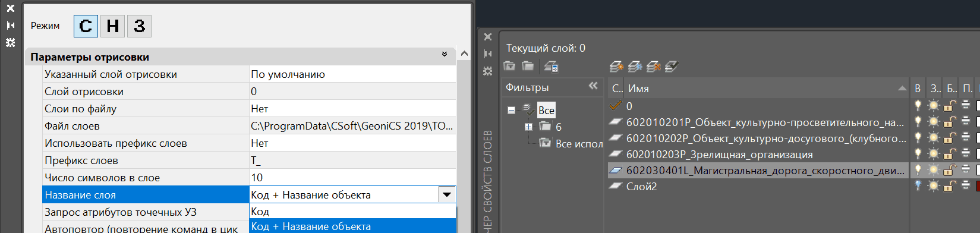980x233 pixels.
Task: Expand the filter tree node 6
Action: coord(528,127)
